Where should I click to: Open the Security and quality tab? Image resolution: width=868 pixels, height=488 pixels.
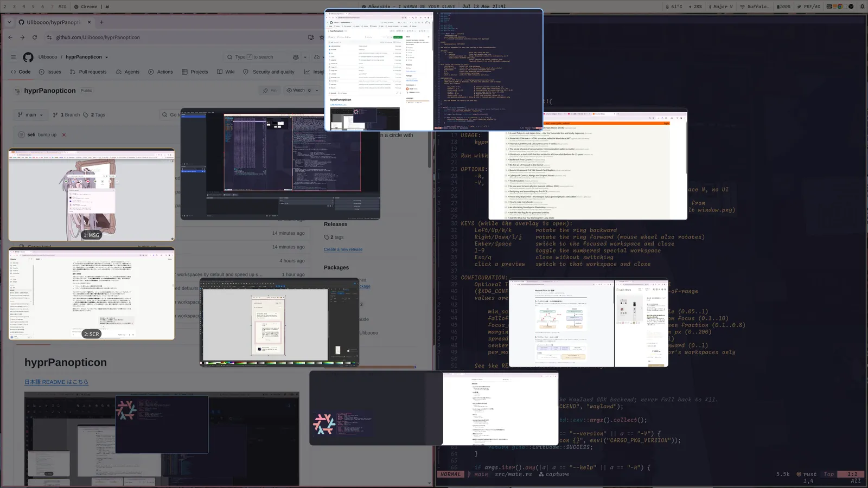(269, 72)
